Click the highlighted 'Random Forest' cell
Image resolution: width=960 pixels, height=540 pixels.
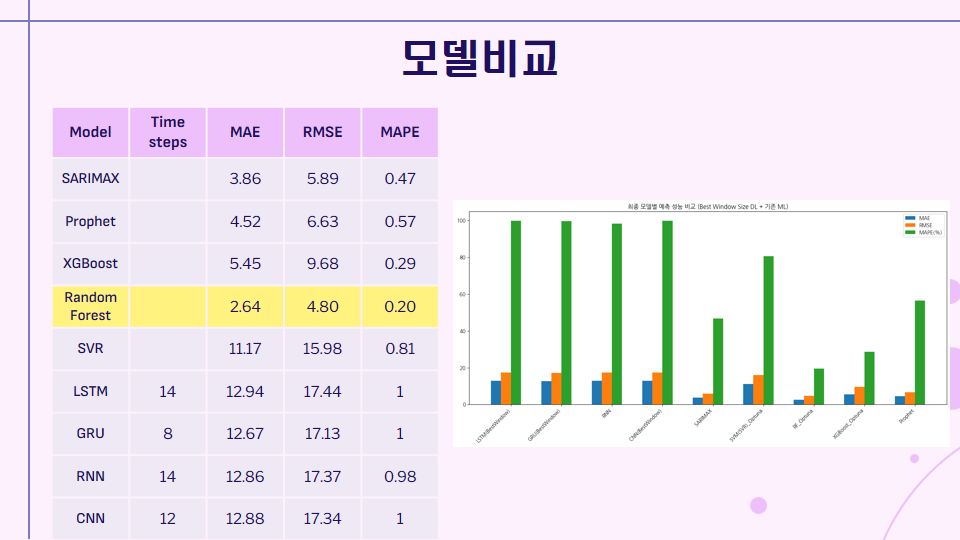(91, 306)
